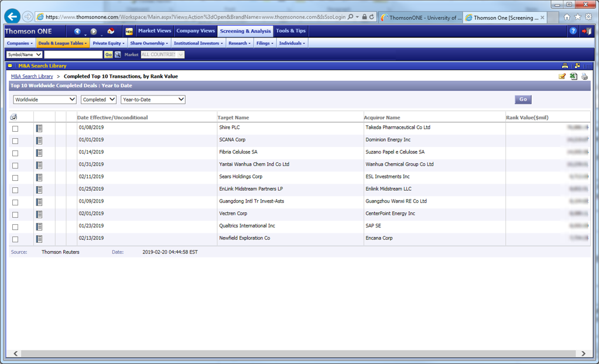Open deal document icon for Shire PLC
The height and width of the screenshot is (364, 599).
pyautogui.click(x=39, y=128)
